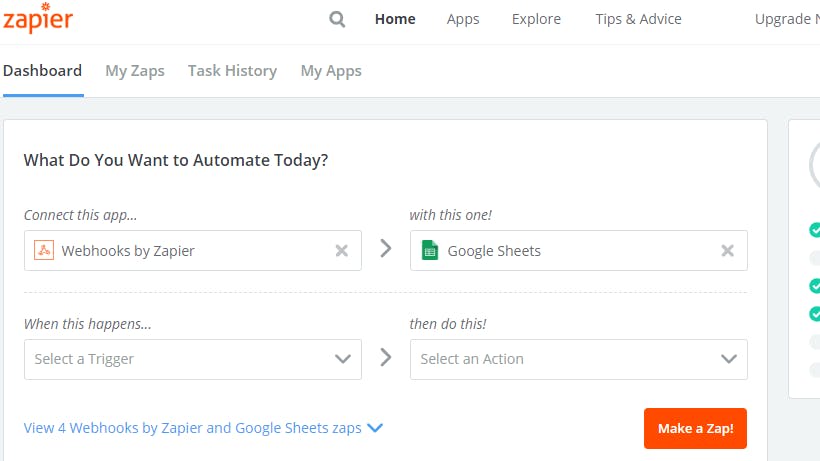
Task: Clear the Webhooks by Zapier selection
Action: (342, 251)
